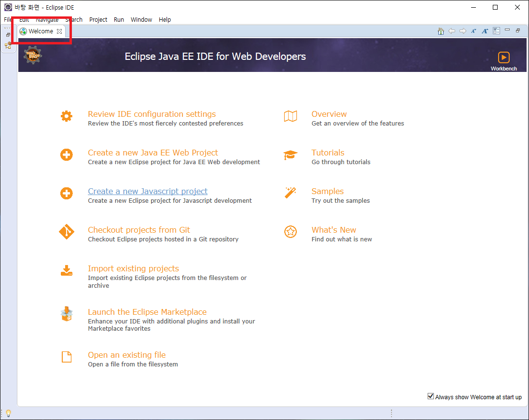Click the Overview map icon
The width and height of the screenshot is (529, 420).
(x=291, y=116)
